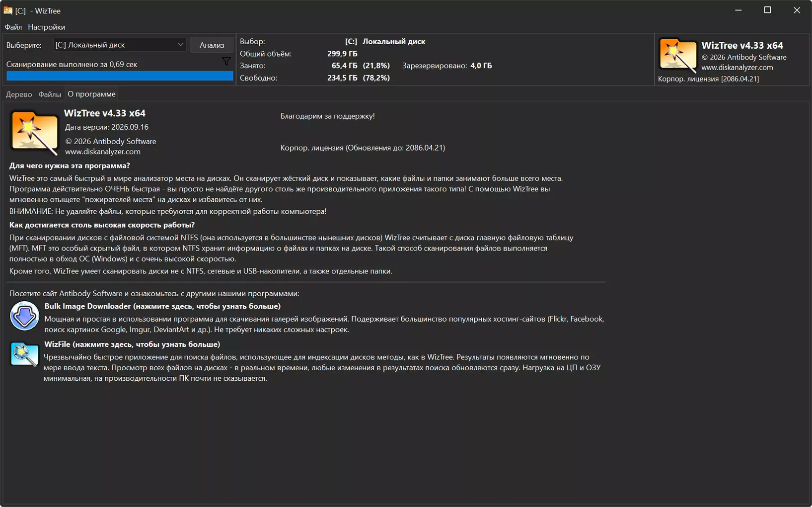The height and width of the screenshot is (507, 812).
Task: Click the used percentage (21,8%)
Action: click(376, 66)
